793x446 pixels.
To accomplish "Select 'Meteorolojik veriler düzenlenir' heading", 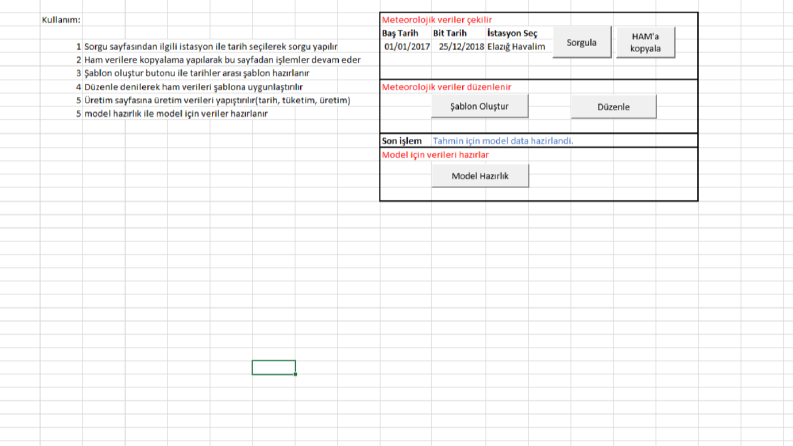I will pyautogui.click(x=447, y=87).
